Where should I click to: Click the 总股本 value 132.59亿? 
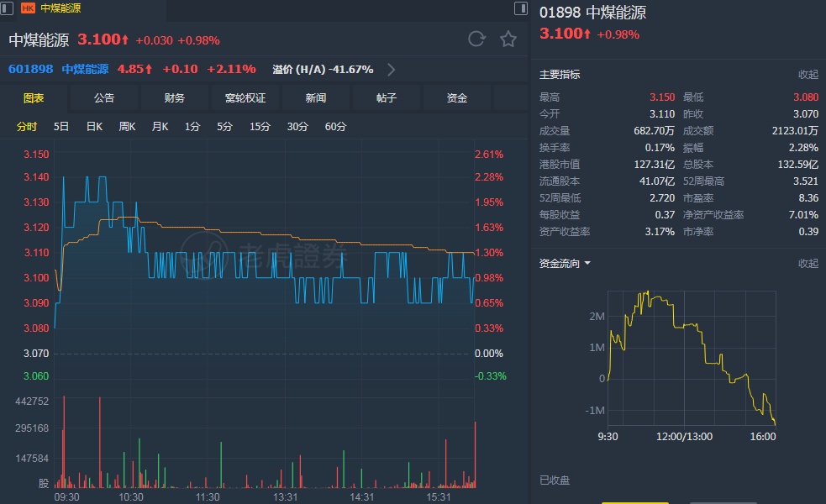coord(797,165)
